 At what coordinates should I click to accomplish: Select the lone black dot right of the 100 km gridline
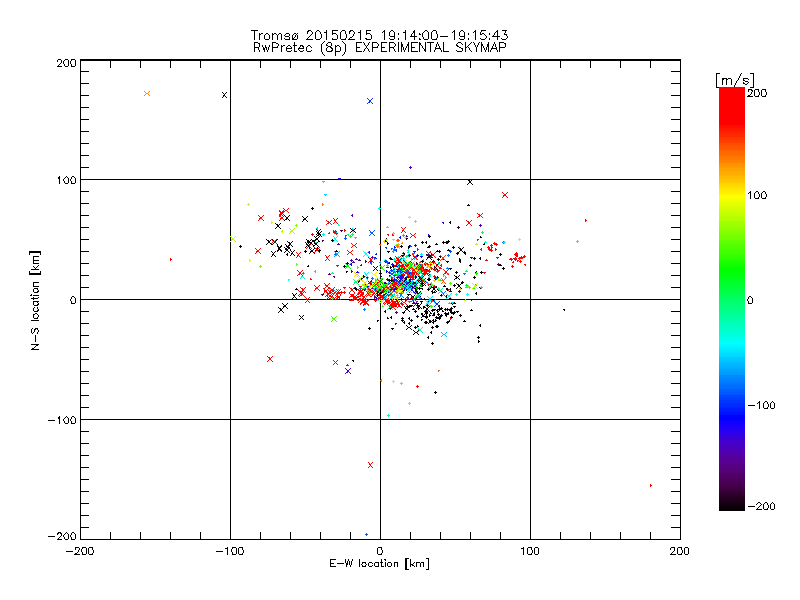(x=564, y=310)
